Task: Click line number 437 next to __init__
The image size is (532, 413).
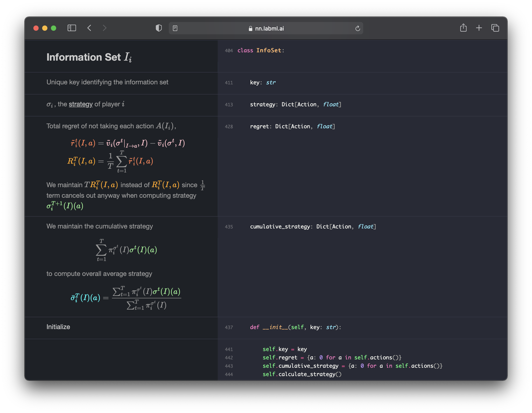Action: coord(229,327)
